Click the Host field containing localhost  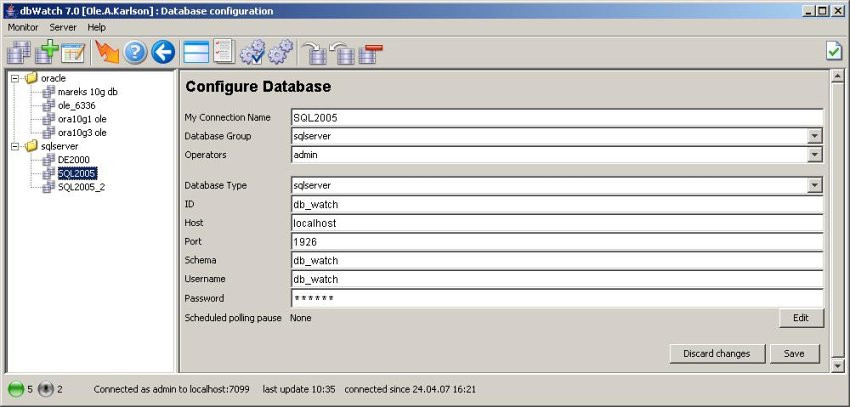(557, 223)
